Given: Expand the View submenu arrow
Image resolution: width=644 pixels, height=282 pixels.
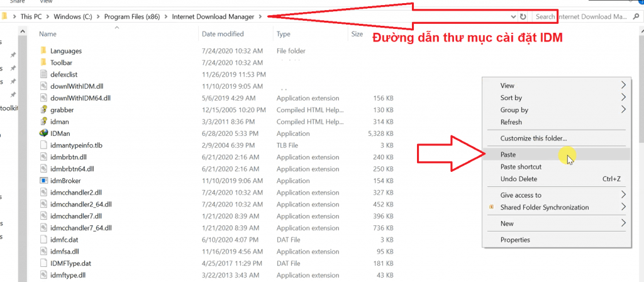Looking at the screenshot, I should tap(623, 85).
